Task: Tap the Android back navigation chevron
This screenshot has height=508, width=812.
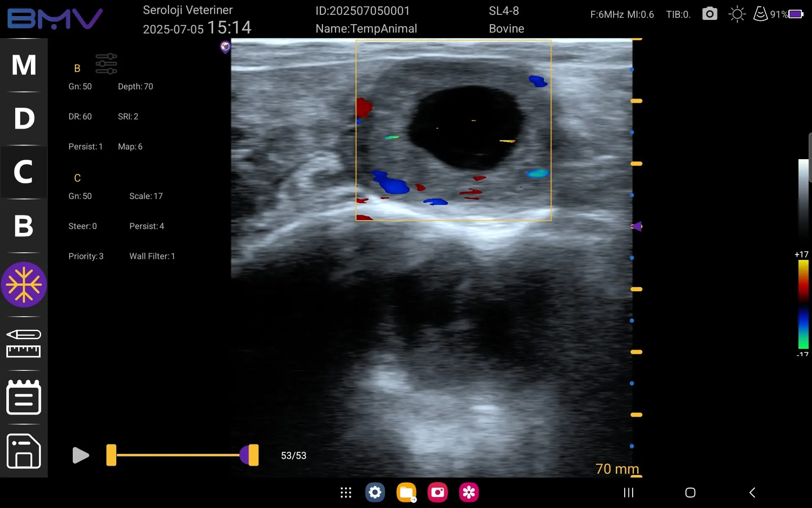Action: click(x=752, y=492)
